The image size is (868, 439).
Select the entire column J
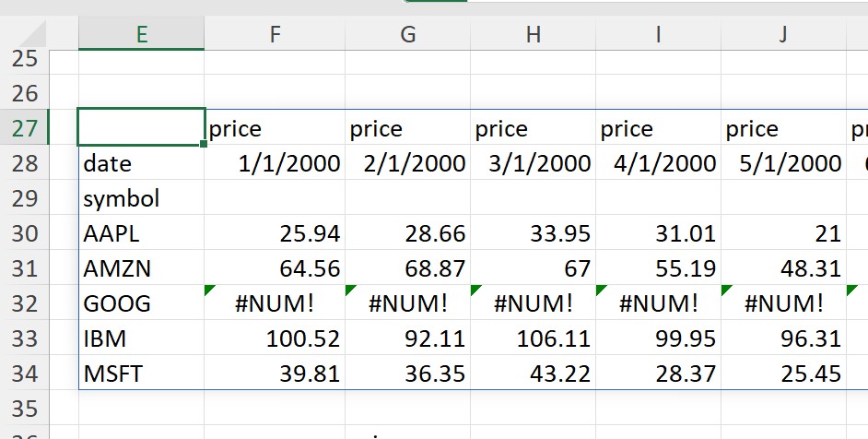coord(782,34)
